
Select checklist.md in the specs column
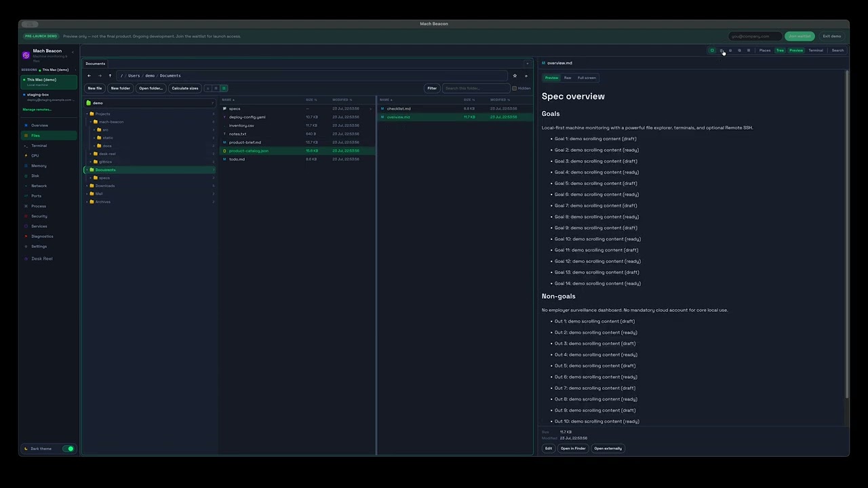pyautogui.click(x=454, y=108)
